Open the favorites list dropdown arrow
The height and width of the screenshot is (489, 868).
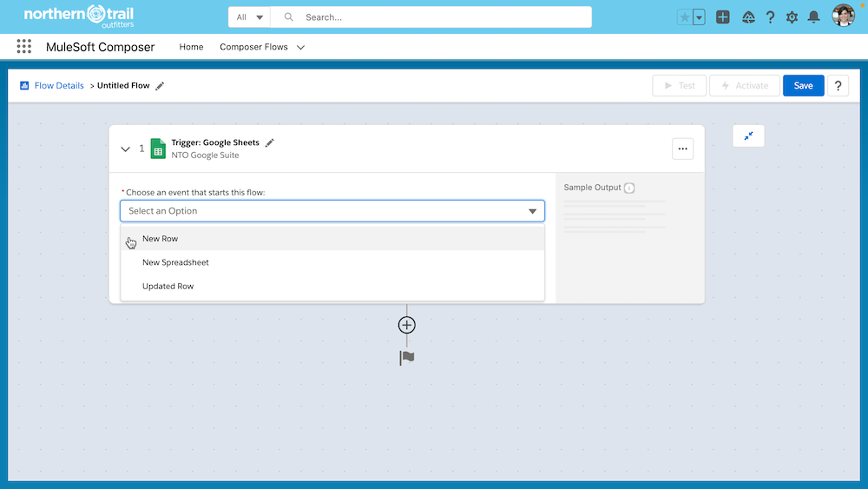point(699,17)
